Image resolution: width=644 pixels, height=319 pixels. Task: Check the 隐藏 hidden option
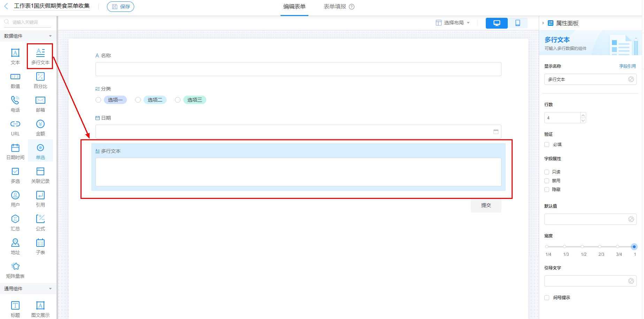pyautogui.click(x=547, y=190)
